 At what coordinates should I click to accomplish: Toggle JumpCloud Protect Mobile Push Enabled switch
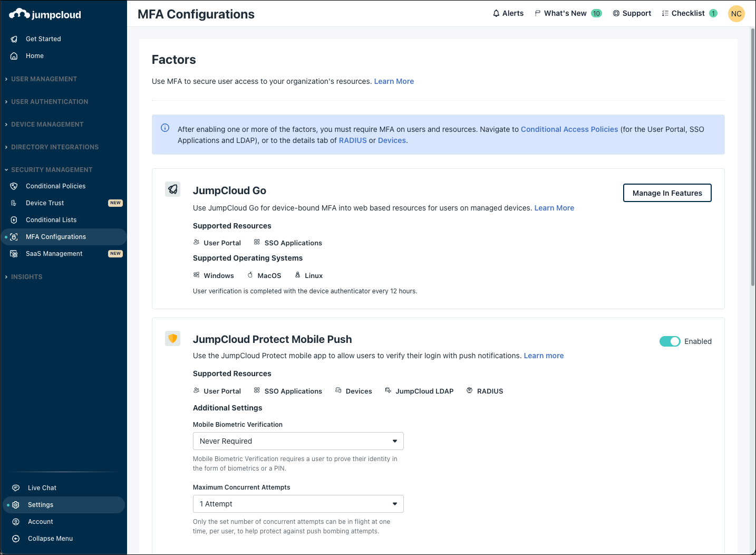tap(670, 341)
